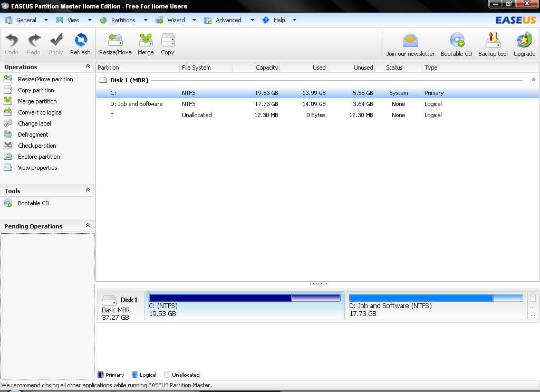Viewport: 540px width, 392px height.
Task: Click the View properties icon
Action: 8,167
